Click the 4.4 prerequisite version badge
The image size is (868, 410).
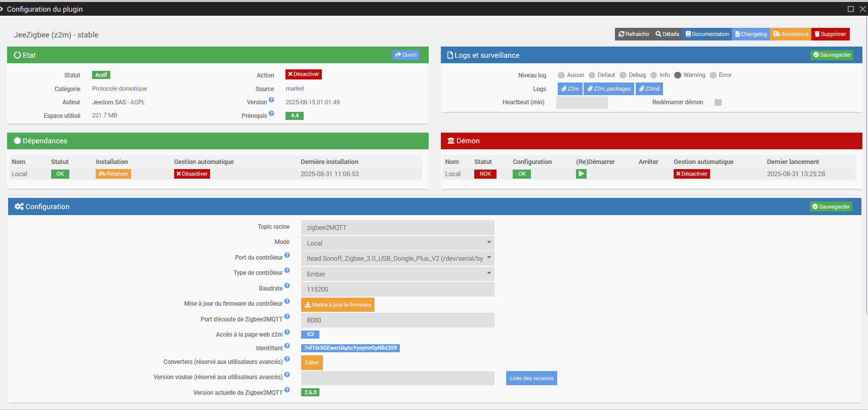tap(295, 115)
